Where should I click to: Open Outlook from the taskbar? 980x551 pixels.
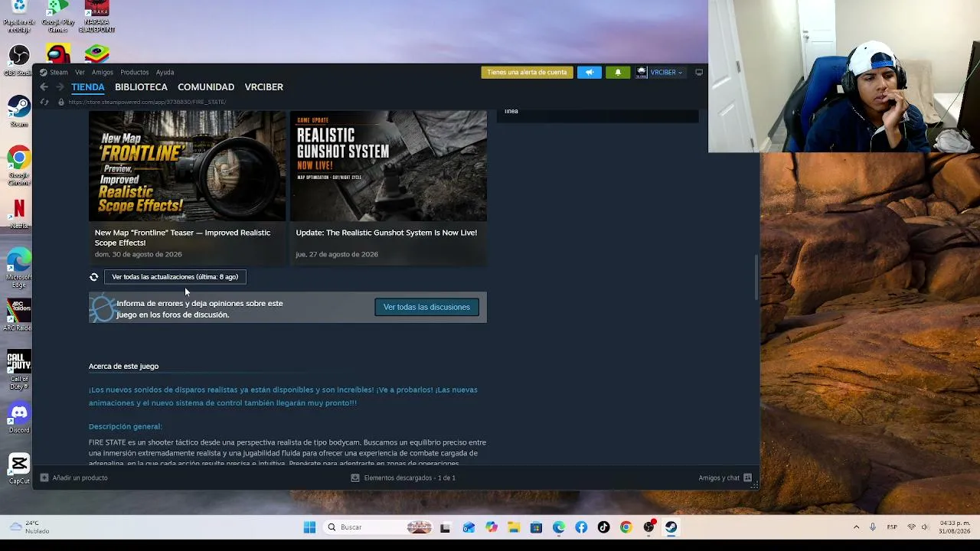coord(469,527)
